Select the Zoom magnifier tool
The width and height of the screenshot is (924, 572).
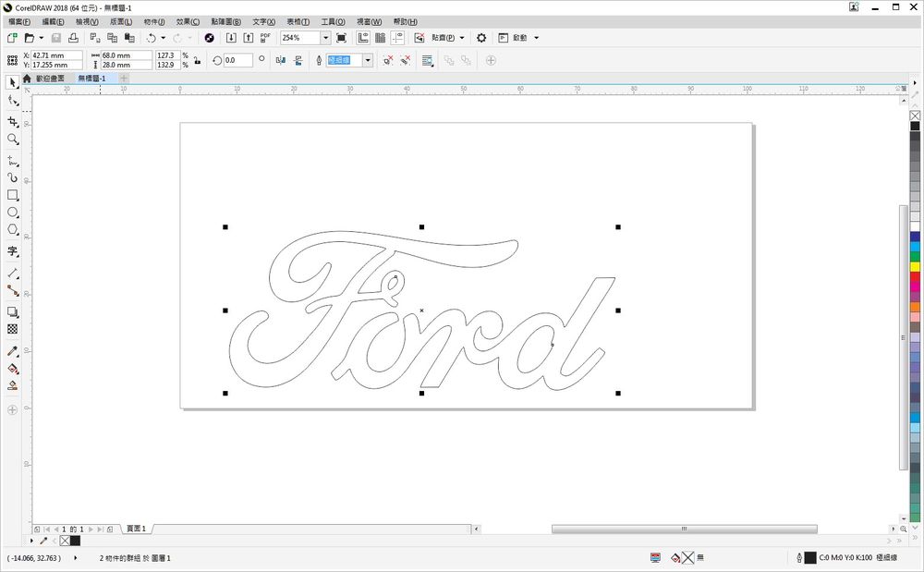[12, 140]
